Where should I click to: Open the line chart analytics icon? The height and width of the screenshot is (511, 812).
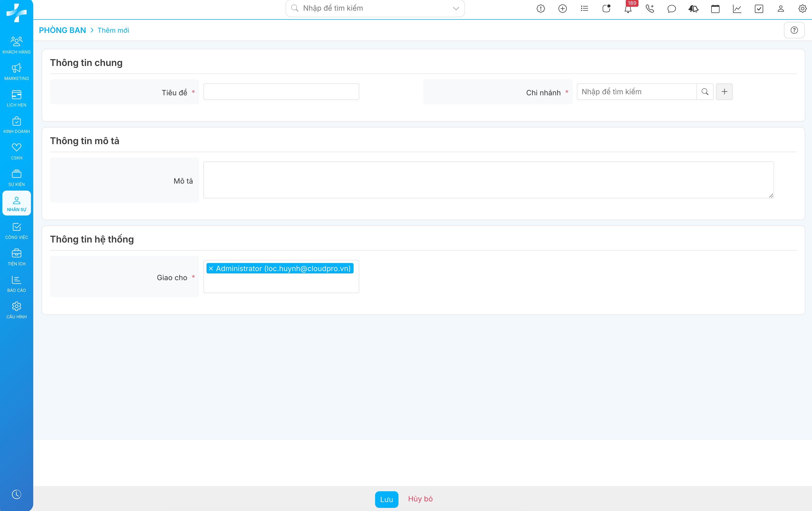point(737,9)
